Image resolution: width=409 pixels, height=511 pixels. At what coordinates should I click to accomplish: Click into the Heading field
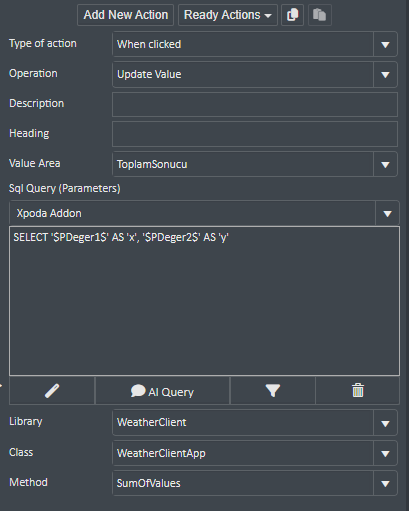pyautogui.click(x=255, y=134)
